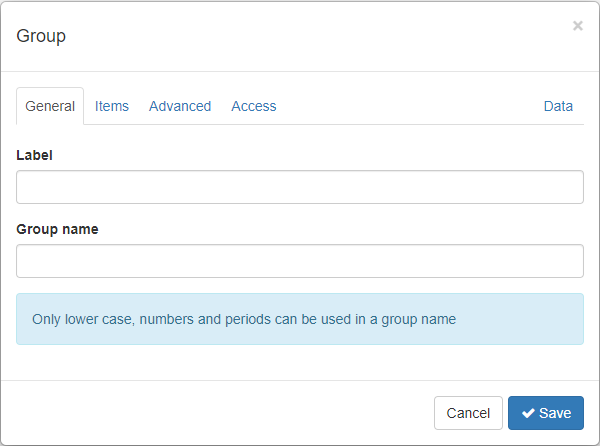Save the group settings

(x=546, y=413)
